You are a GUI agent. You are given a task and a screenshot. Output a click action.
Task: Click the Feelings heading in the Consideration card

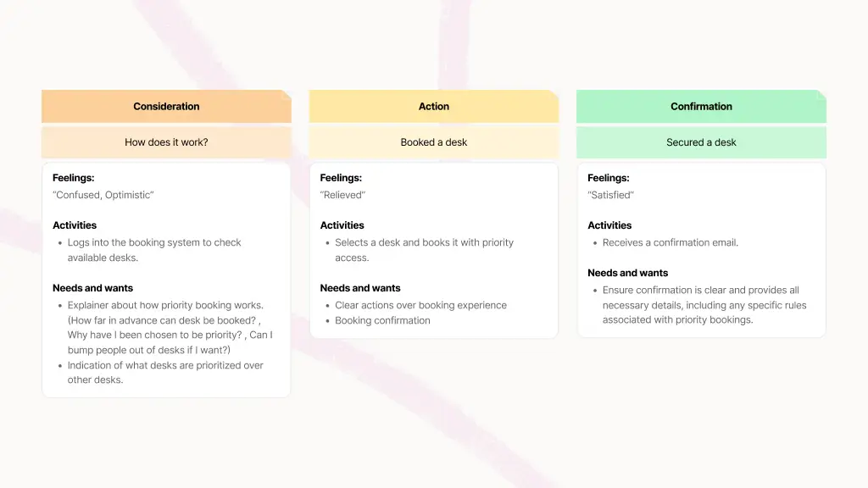pos(74,178)
